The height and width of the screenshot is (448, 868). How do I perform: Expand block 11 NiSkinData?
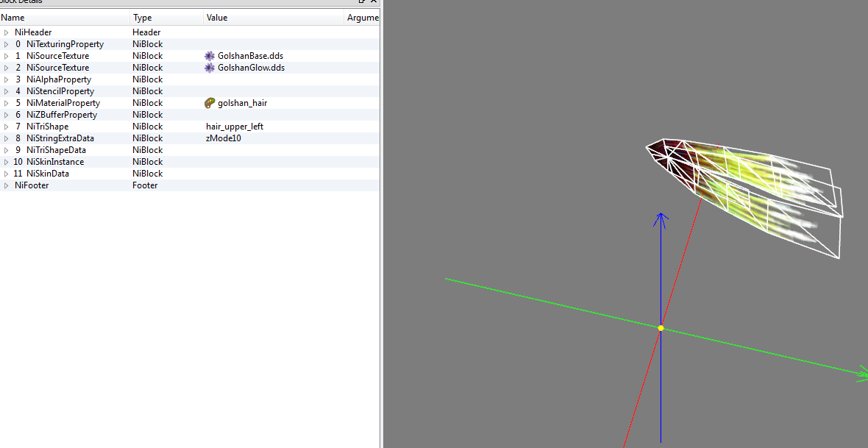[x=6, y=174]
